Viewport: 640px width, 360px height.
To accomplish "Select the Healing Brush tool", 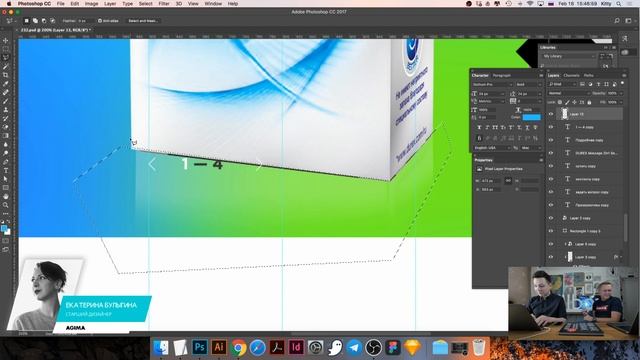I will 6,92.
